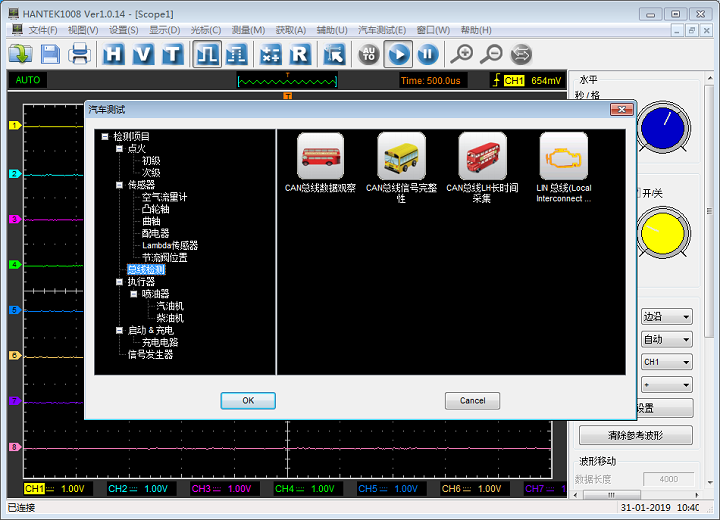This screenshot has height=520, width=720.
Task: Collapse the 喷油器 tree node
Action: click(133, 294)
